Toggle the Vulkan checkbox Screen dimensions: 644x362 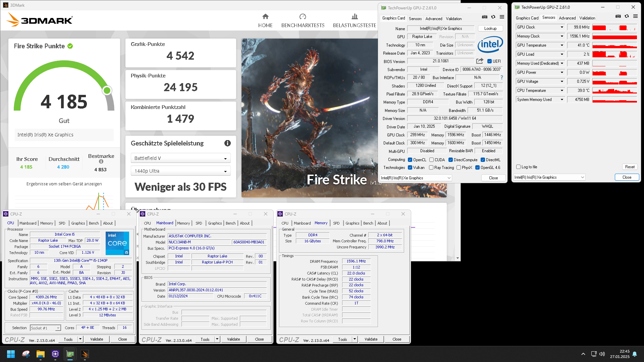tap(410, 168)
